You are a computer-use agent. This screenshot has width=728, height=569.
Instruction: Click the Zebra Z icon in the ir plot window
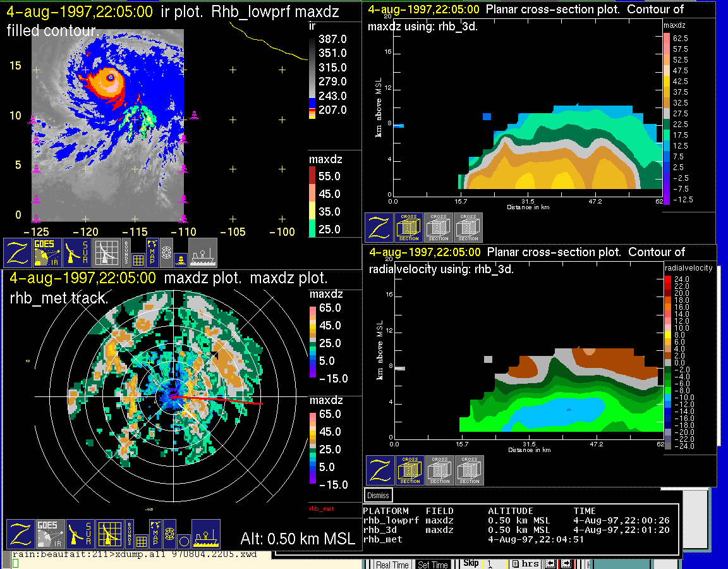(x=18, y=252)
